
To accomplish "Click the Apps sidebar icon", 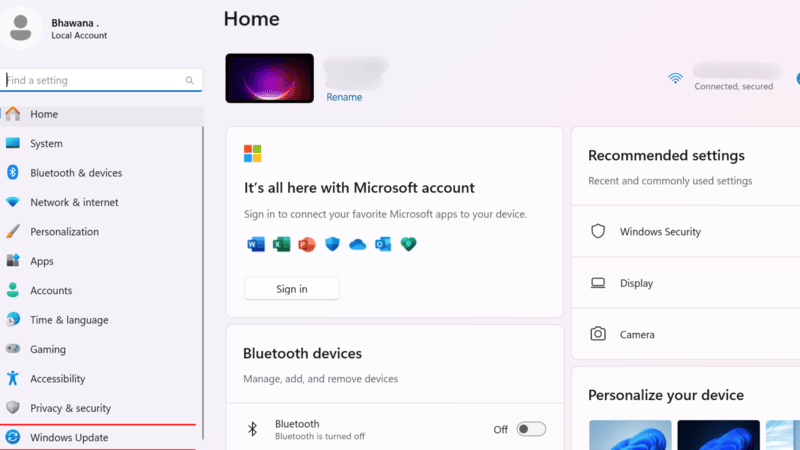I will point(13,261).
